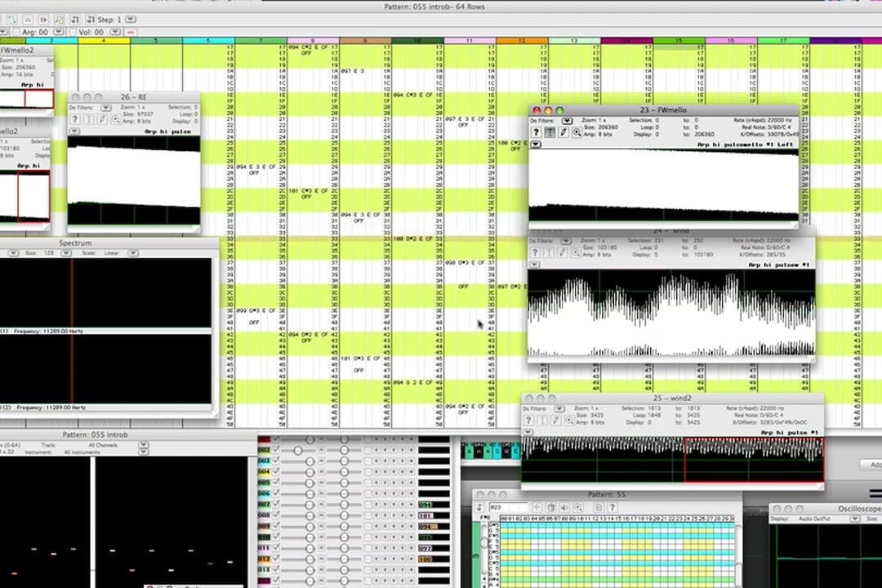This screenshot has width=882, height=588.
Task: Open the Do Filters dropdown in FWmello window
Action: pyautogui.click(x=568, y=121)
